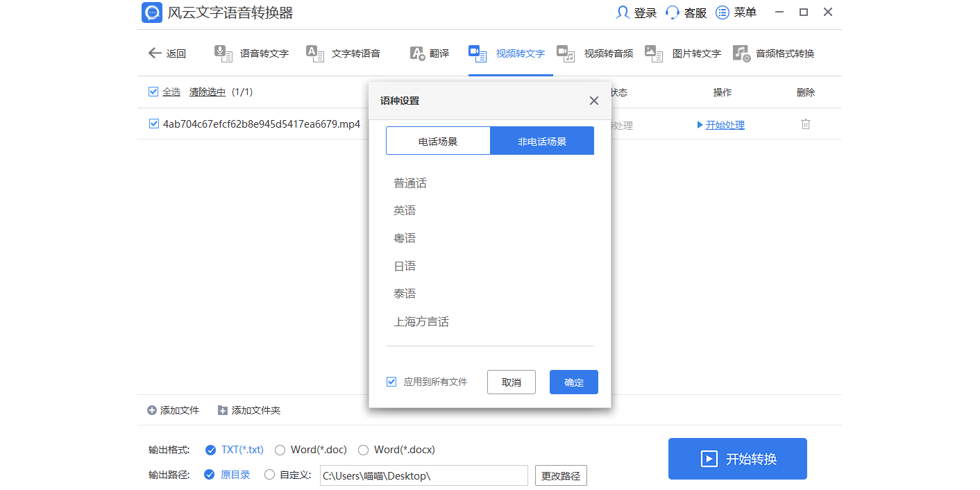The image size is (980, 490).
Task: Confirm settings with 确定 button
Action: (573, 382)
